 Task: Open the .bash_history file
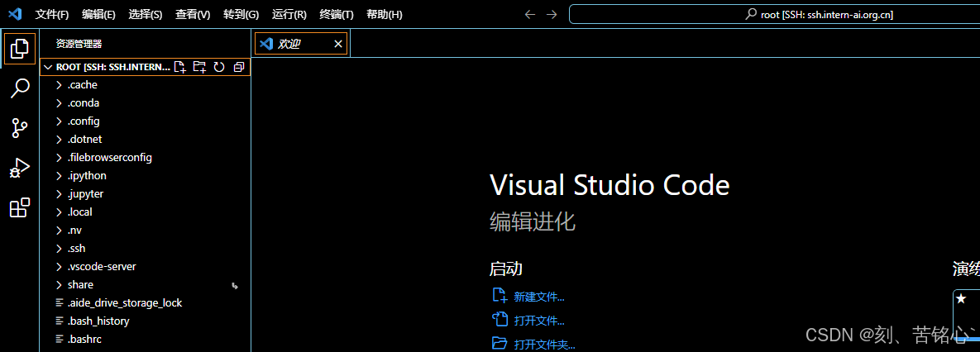[145, 321]
